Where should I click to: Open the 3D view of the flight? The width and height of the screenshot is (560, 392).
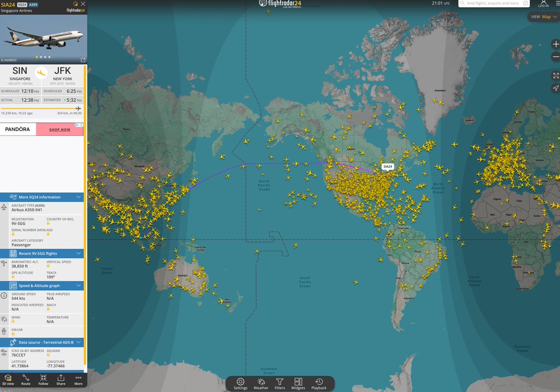tap(8, 379)
